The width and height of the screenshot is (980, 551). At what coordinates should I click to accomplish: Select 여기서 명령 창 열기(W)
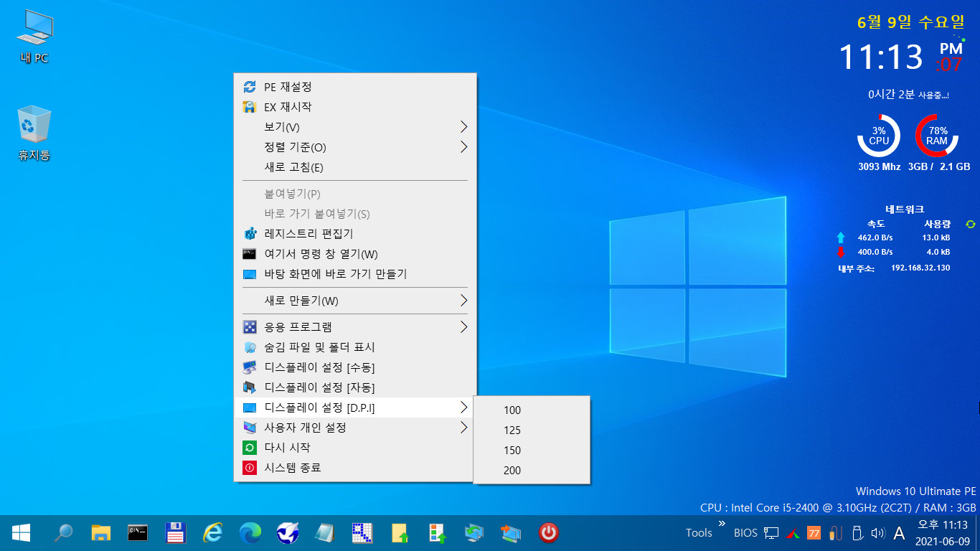pyautogui.click(x=355, y=254)
